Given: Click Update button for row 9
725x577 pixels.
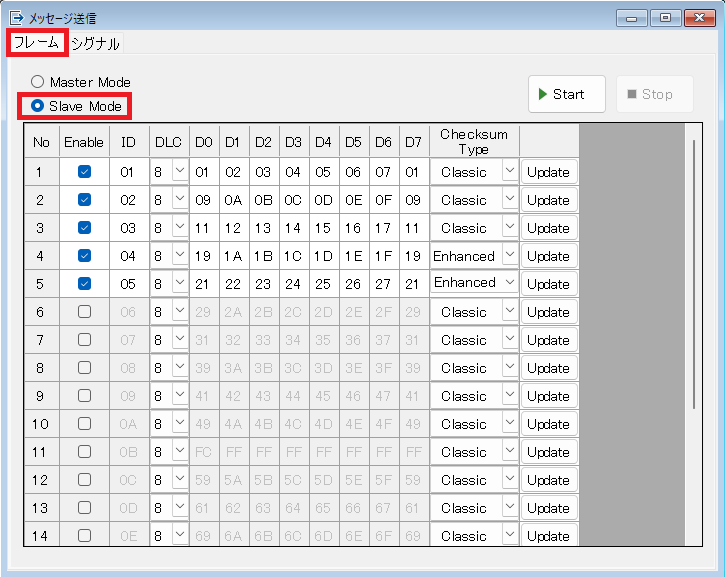Looking at the screenshot, I should [549, 396].
